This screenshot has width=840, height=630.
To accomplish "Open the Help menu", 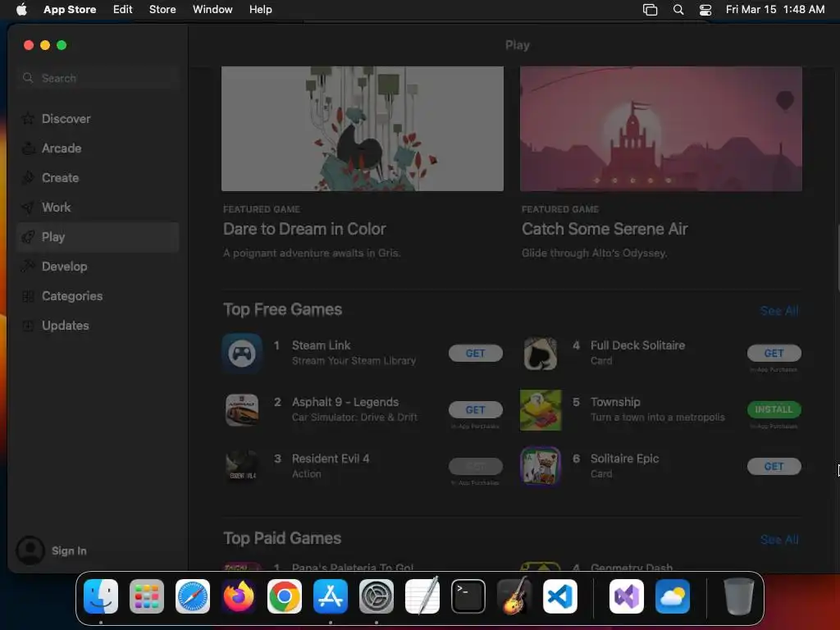I will pyautogui.click(x=260, y=9).
